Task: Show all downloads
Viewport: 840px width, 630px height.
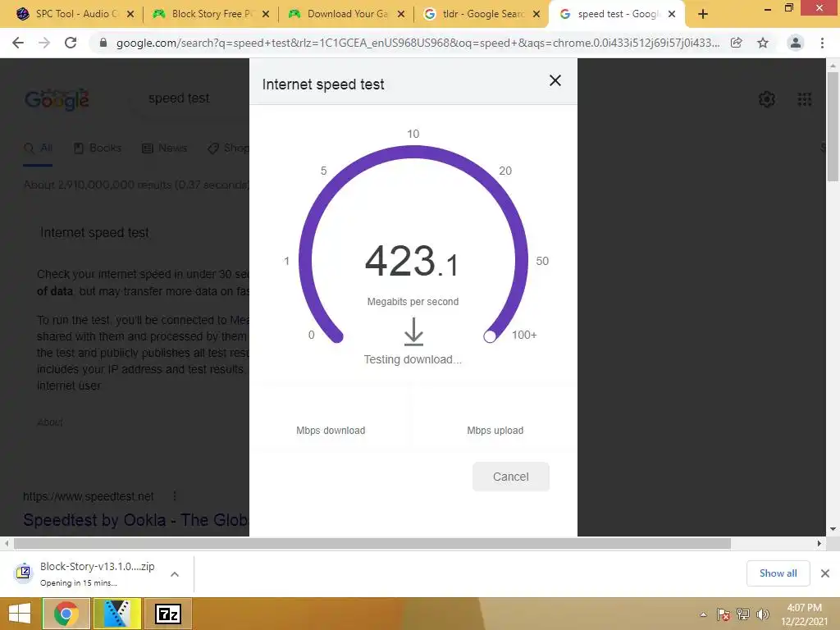Action: coord(778,573)
